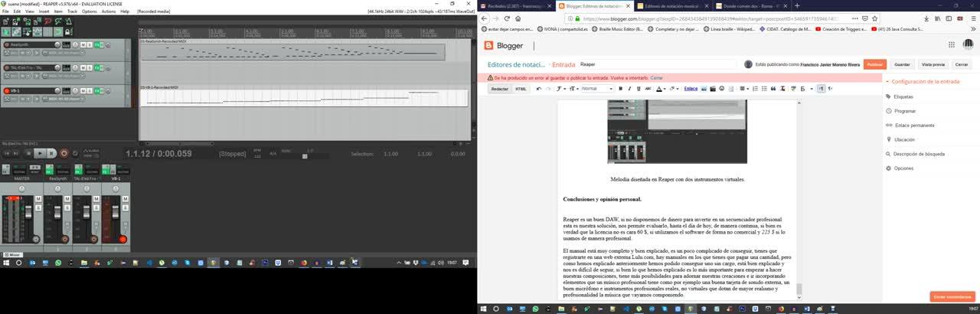The width and height of the screenshot is (980, 314).
Task: Click the Play transport button
Action: click(40, 153)
